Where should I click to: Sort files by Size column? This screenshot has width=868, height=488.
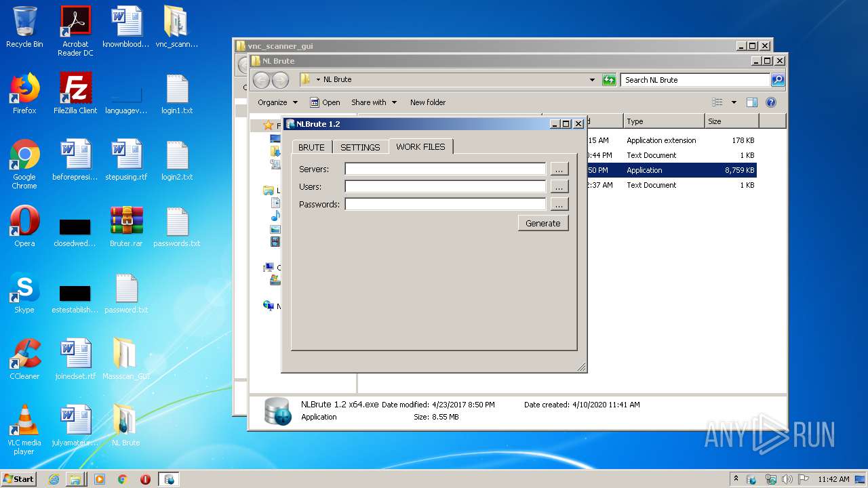[732, 121]
